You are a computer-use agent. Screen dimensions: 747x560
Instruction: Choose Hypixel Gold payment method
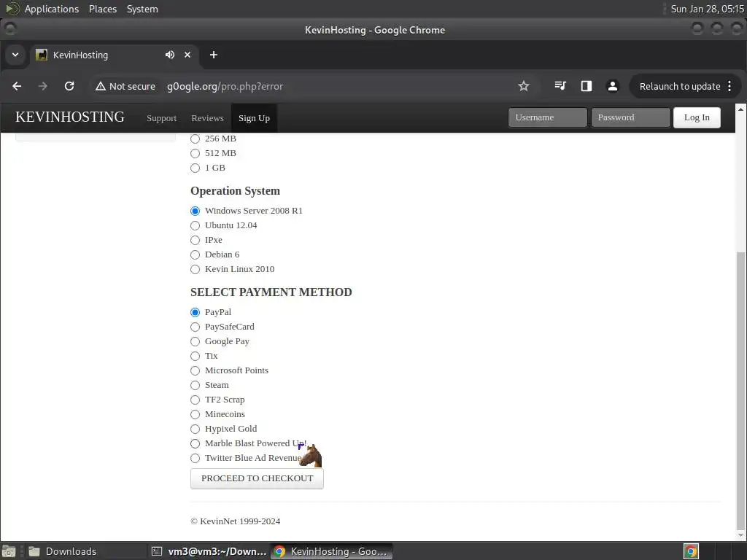coord(195,429)
